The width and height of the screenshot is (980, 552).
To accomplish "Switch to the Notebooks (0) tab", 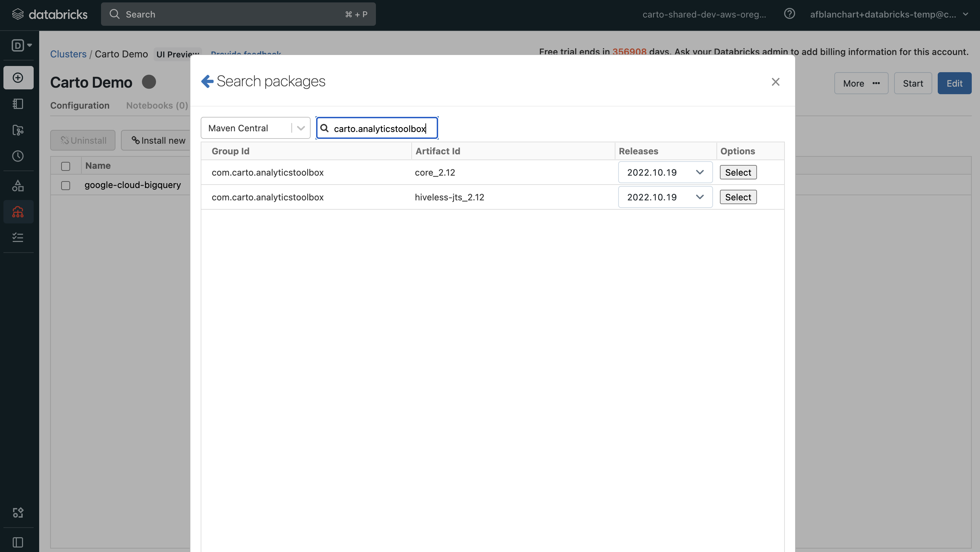I will [x=157, y=106].
